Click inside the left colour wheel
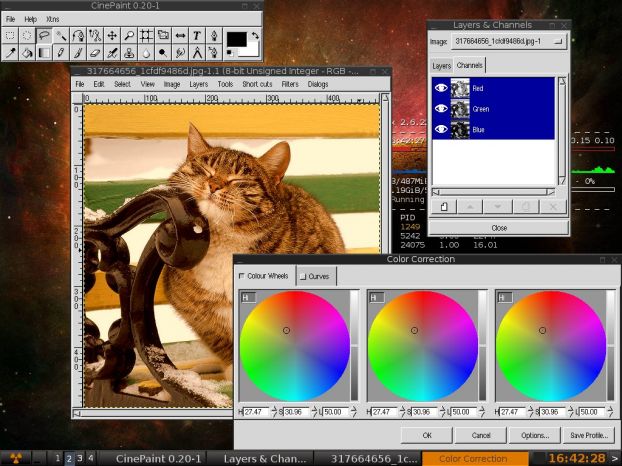The height and width of the screenshot is (466, 622). click(295, 346)
